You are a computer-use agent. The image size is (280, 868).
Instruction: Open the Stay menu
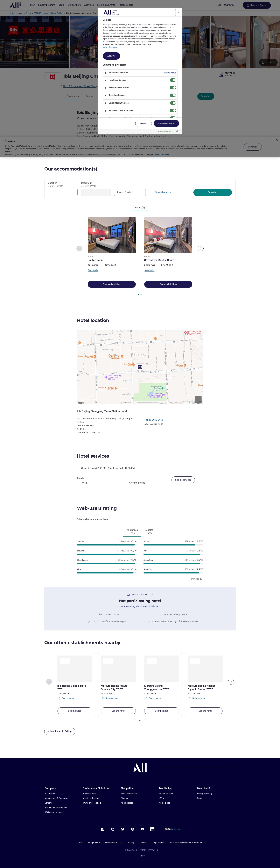coord(32,5)
